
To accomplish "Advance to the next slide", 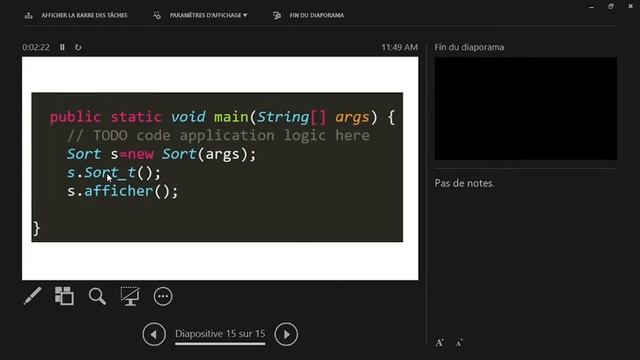I will [x=286, y=334].
